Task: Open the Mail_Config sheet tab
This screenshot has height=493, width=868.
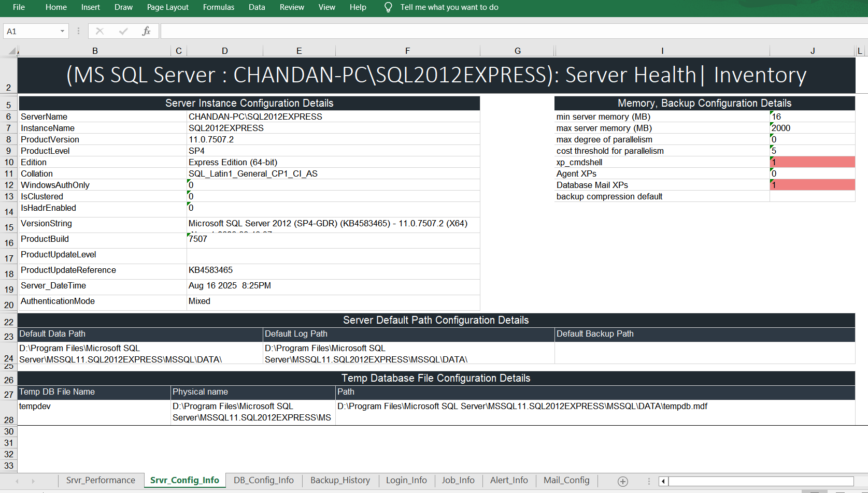Action: click(x=566, y=480)
